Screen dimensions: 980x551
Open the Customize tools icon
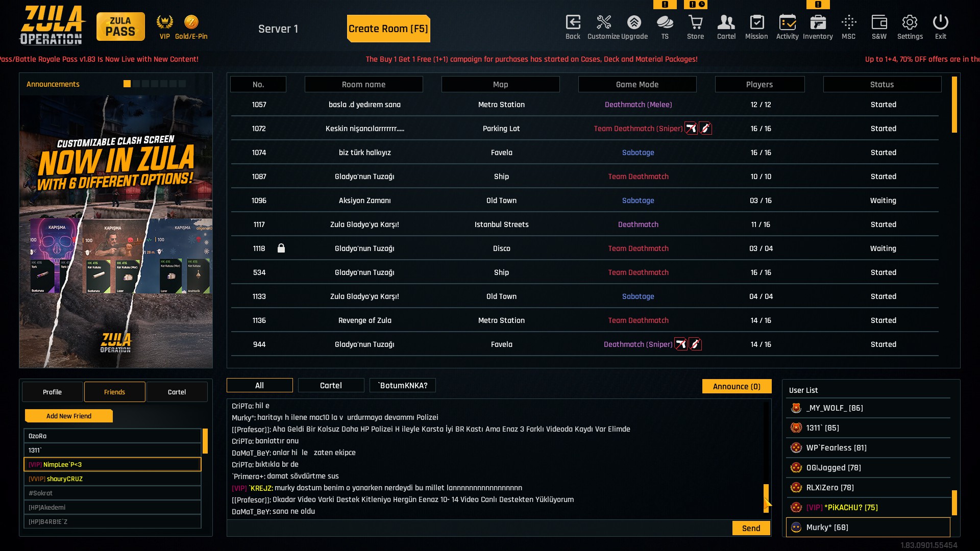point(604,22)
